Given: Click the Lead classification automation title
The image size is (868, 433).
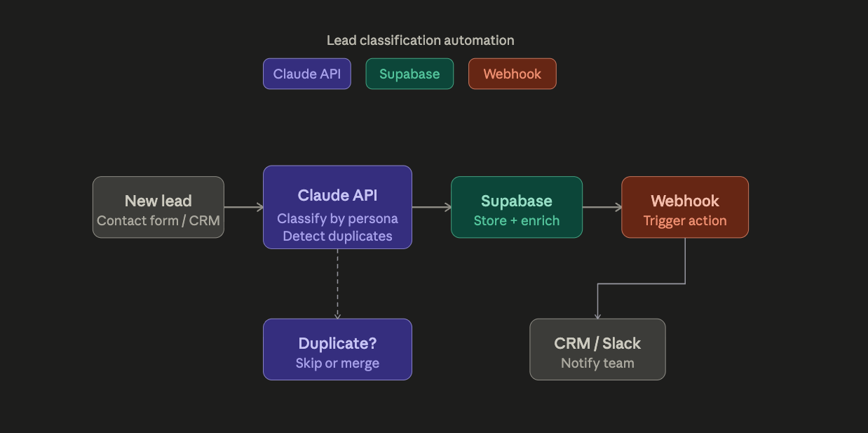Looking at the screenshot, I should click(419, 40).
